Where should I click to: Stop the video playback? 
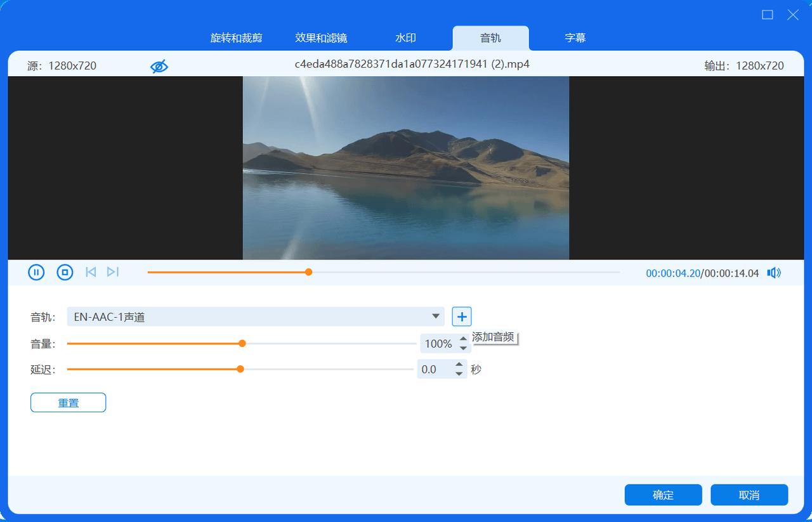coord(65,271)
